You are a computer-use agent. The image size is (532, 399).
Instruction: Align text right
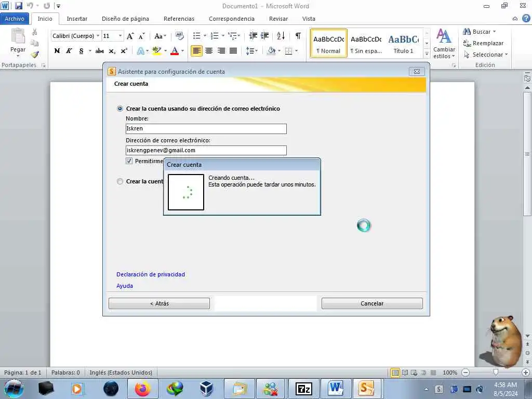[221, 51]
